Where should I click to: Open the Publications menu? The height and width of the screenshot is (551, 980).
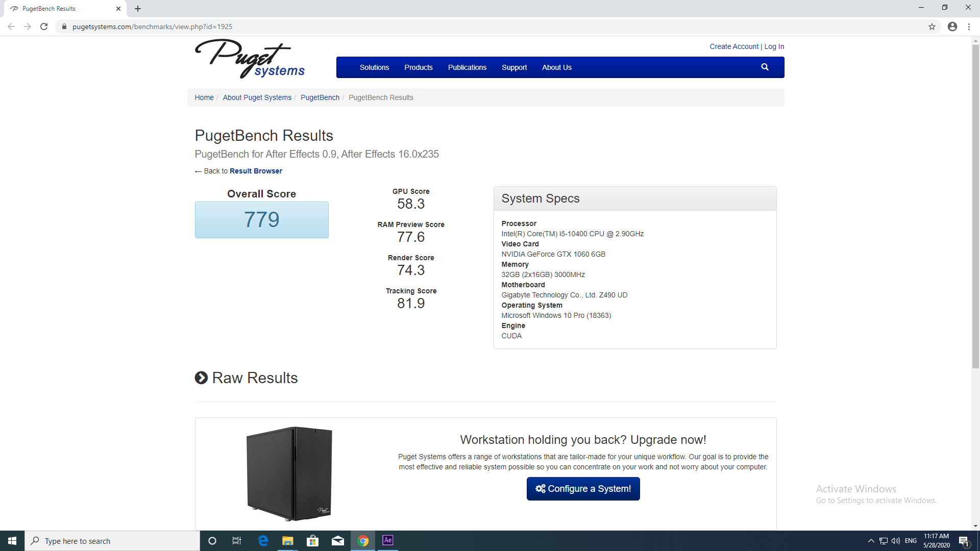(467, 67)
